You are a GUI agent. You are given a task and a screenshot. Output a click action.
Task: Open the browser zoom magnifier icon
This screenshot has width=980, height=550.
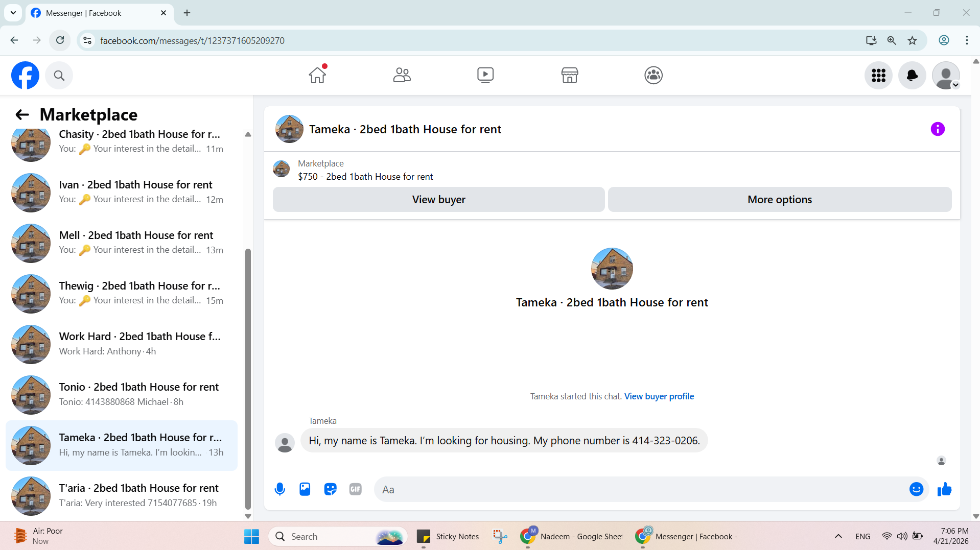(892, 40)
